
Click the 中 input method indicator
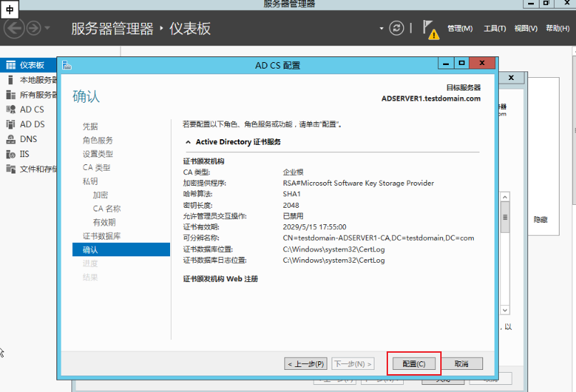coord(9,9)
